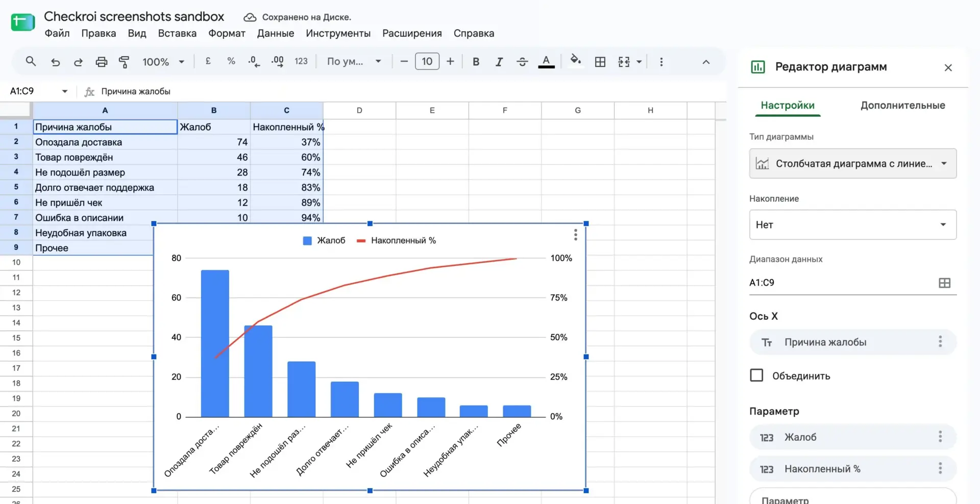Viewport: 980px width, 504px height.
Task: Click the font size field
Action: (x=427, y=62)
